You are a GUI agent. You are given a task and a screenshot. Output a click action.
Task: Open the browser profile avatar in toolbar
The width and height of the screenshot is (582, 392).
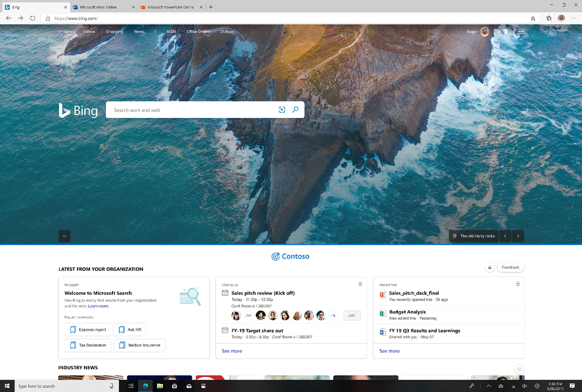tap(561, 18)
